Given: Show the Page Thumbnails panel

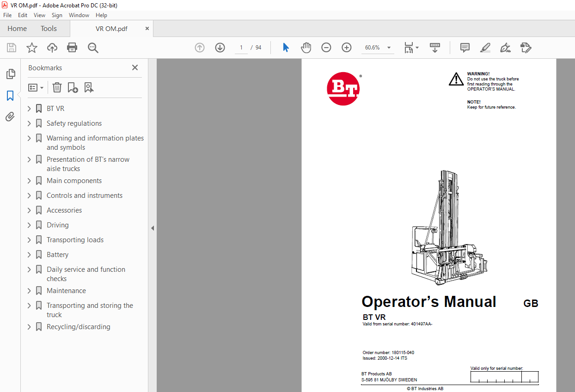Looking at the screenshot, I should click(x=10, y=74).
